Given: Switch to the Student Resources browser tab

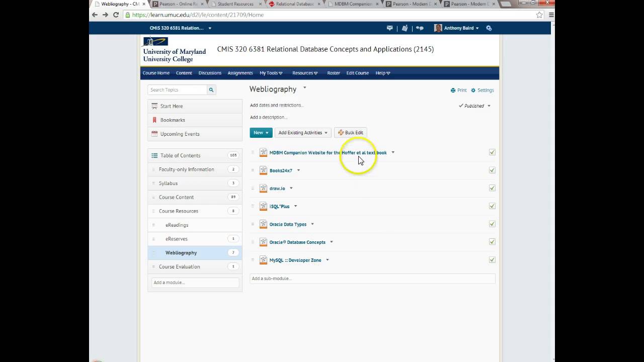Looking at the screenshot, I should 235,4.
